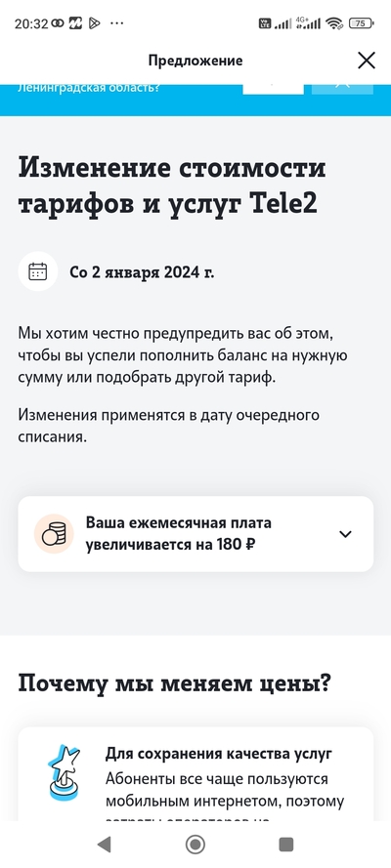Tap the 'Для сохранения качества услуг' card title
This screenshot has height=868, width=391.
tap(219, 754)
